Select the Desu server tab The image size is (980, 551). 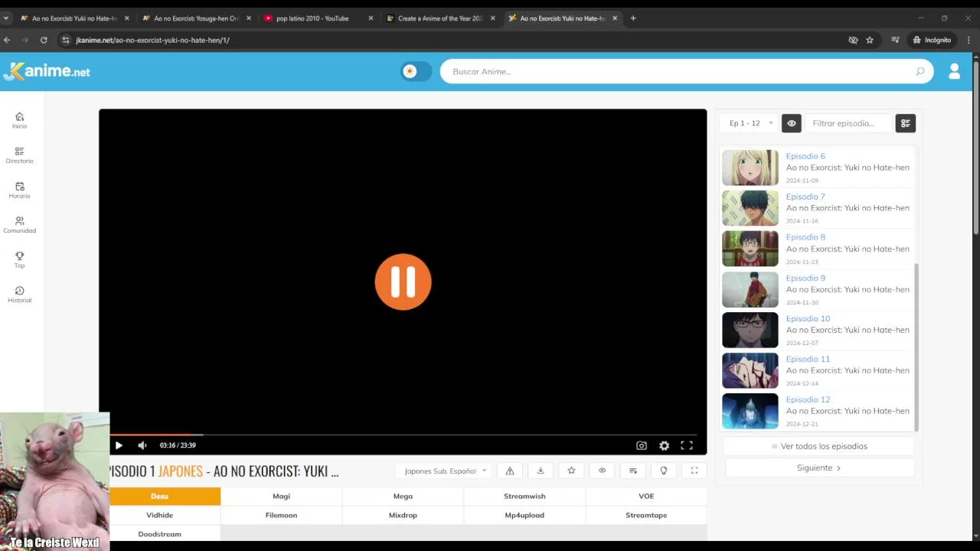[159, 496]
